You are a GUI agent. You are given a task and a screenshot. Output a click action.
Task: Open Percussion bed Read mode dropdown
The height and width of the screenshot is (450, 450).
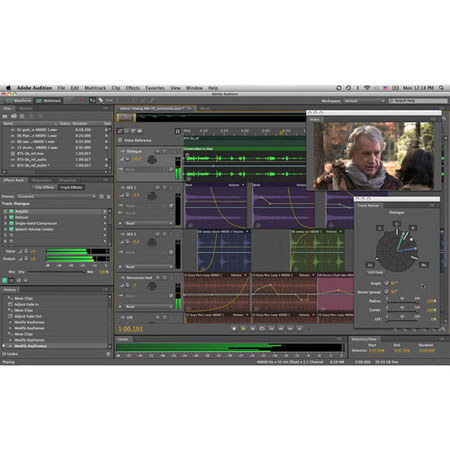148,307
